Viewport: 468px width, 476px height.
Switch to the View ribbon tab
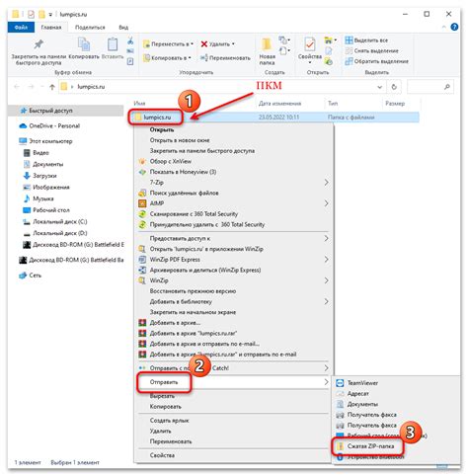123,28
